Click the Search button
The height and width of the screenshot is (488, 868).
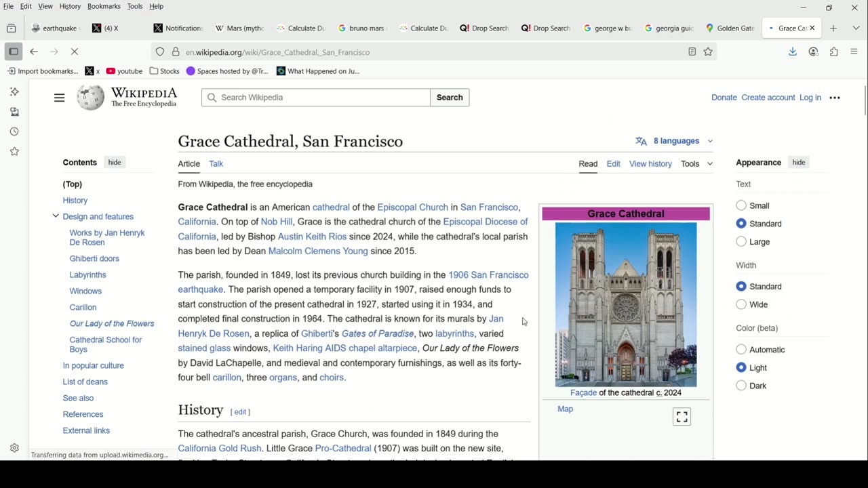(450, 98)
